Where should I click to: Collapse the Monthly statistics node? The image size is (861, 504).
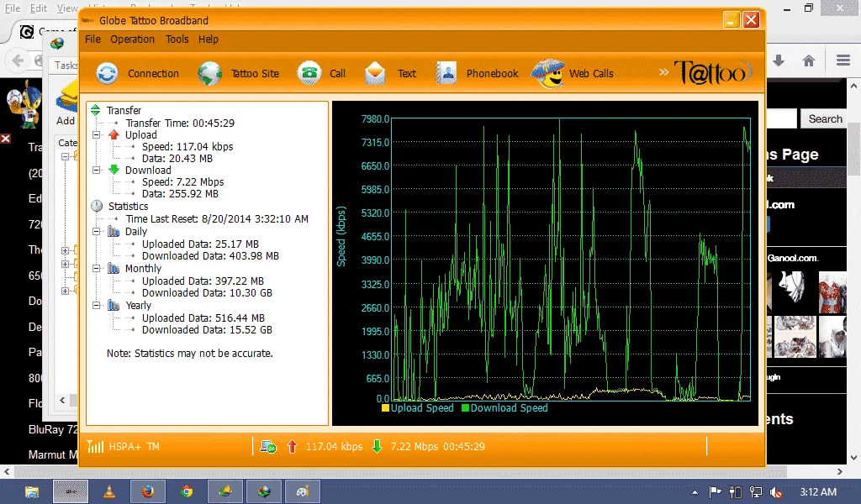(x=97, y=268)
